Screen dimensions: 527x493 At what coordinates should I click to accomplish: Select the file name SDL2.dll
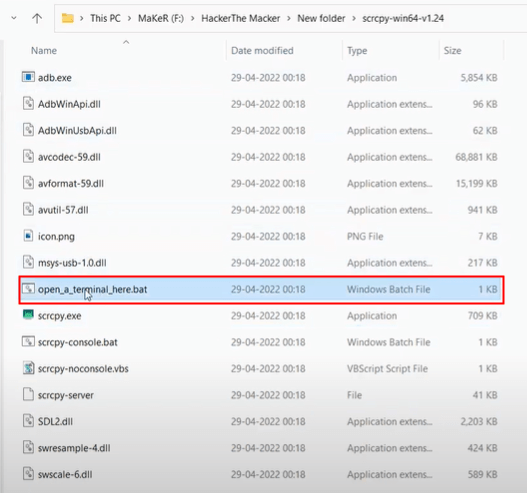point(55,421)
